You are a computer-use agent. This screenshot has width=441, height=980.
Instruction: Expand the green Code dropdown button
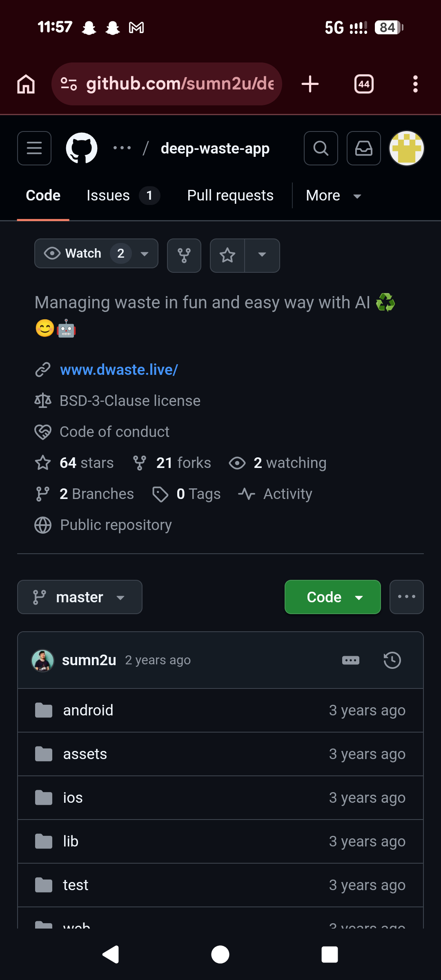pos(332,597)
